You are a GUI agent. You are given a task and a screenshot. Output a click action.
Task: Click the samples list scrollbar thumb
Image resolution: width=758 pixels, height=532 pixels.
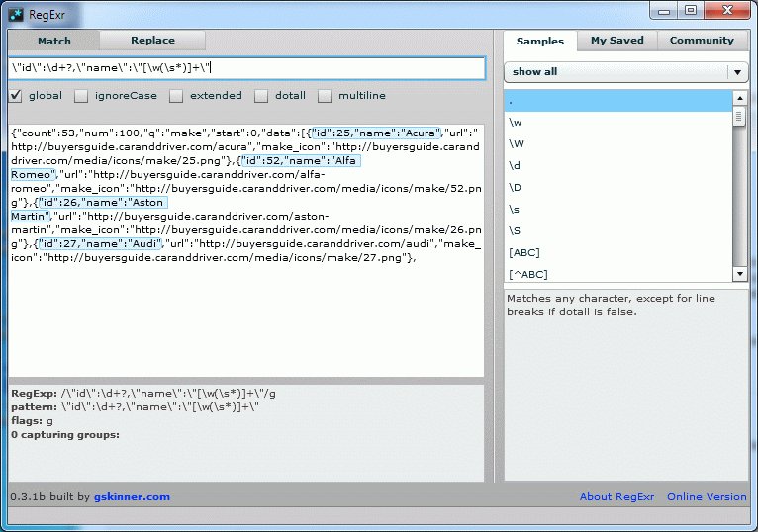coord(738,117)
